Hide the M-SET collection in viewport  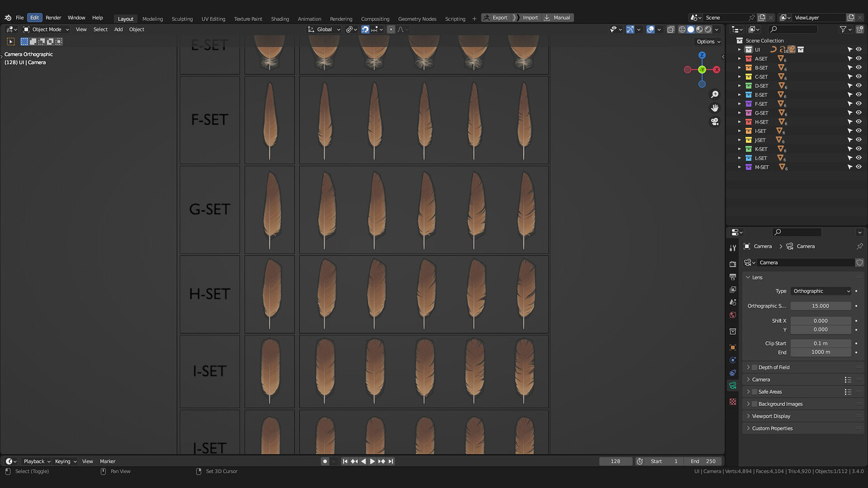pyautogui.click(x=859, y=167)
